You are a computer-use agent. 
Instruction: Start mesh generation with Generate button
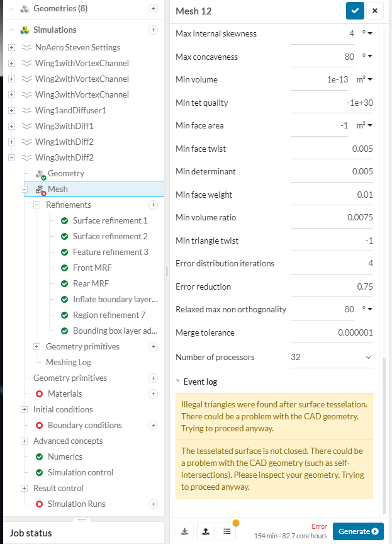pos(358,531)
